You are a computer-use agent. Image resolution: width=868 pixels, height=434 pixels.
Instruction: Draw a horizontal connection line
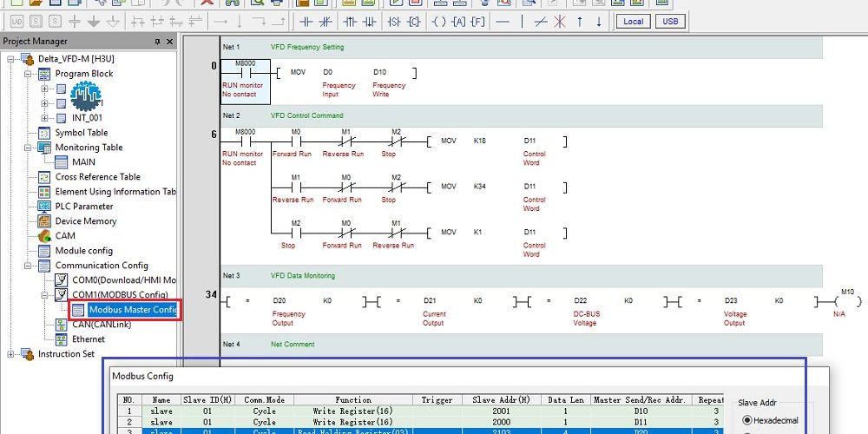tap(503, 22)
